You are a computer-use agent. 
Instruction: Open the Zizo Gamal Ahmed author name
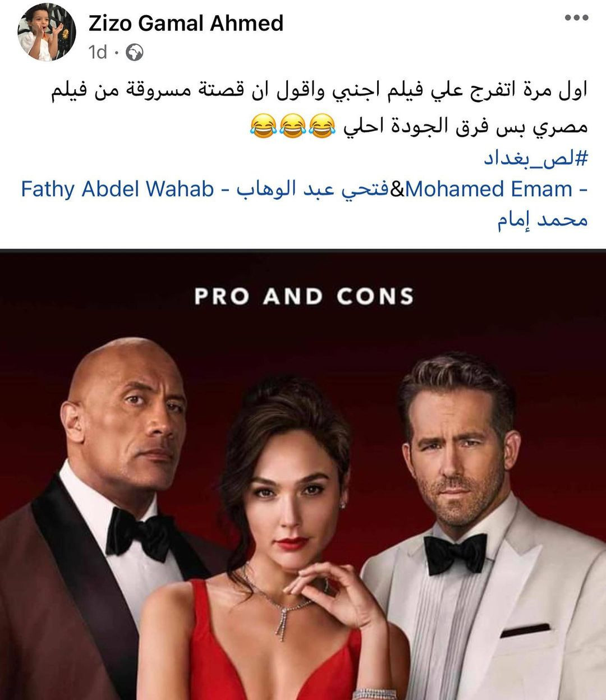[x=186, y=23]
